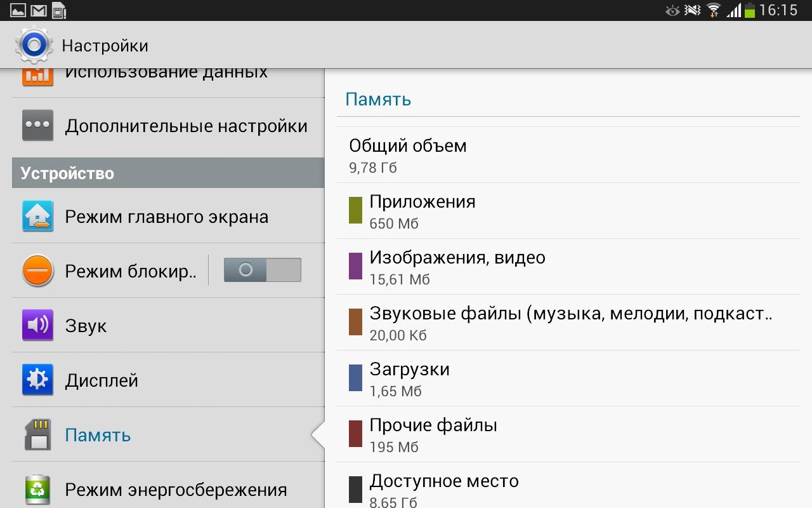The image size is (812, 508).
Task: Open the Приложения storage entry
Action: (422, 211)
